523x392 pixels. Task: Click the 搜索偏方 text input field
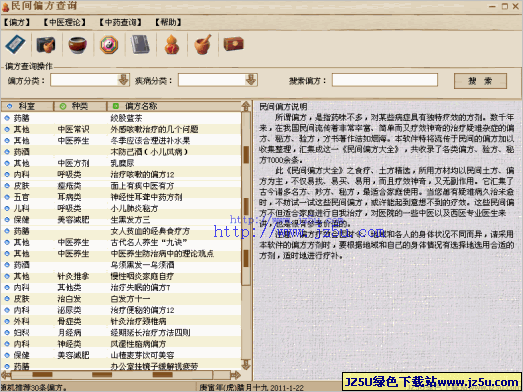tap(385, 80)
